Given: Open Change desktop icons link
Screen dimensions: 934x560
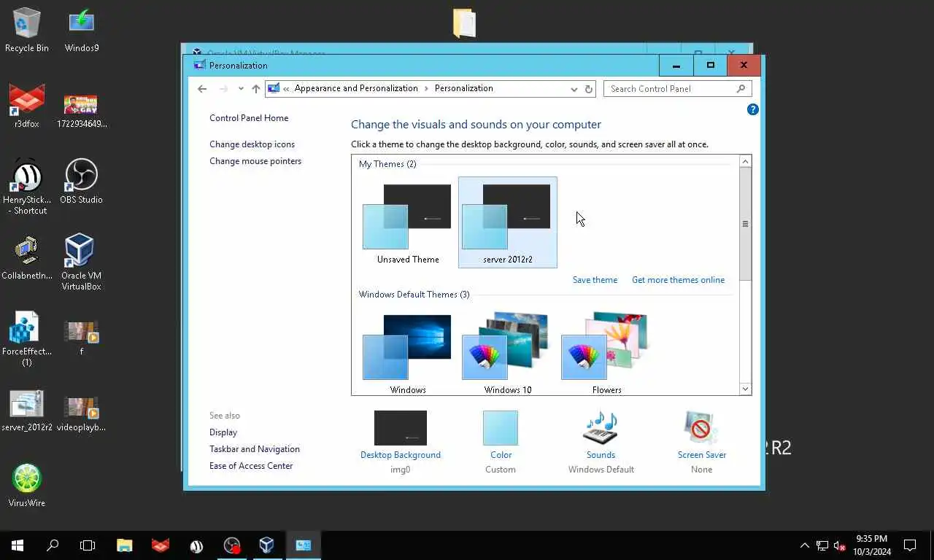Looking at the screenshot, I should (x=252, y=144).
